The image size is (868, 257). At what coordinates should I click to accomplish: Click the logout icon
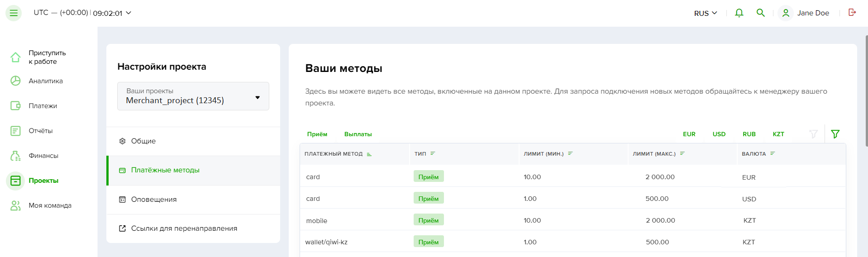852,12
